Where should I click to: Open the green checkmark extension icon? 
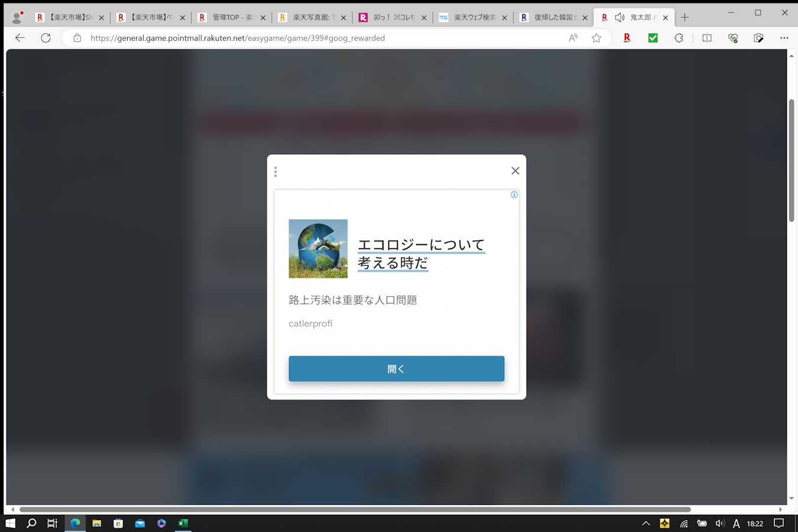653,38
